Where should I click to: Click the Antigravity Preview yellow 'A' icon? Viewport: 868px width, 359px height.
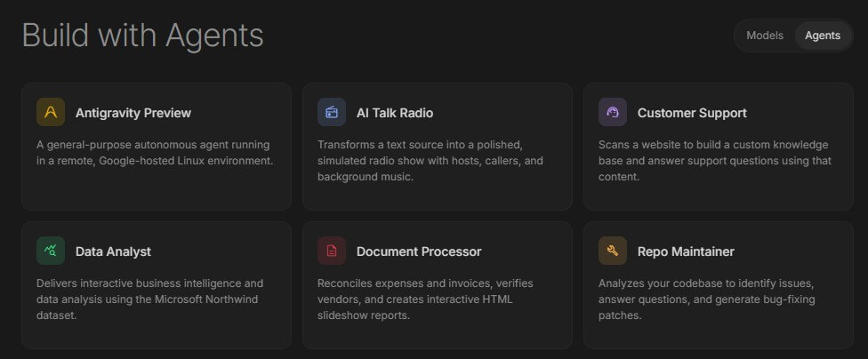coord(51,112)
